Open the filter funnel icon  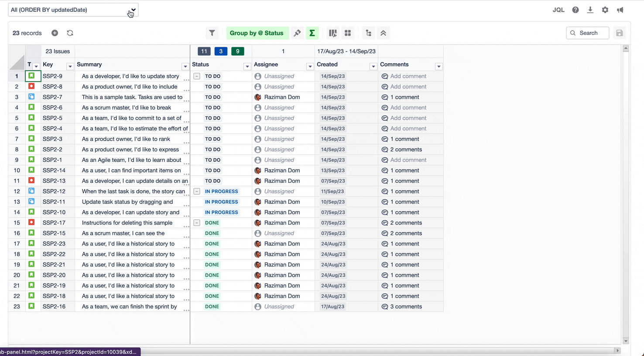point(212,33)
